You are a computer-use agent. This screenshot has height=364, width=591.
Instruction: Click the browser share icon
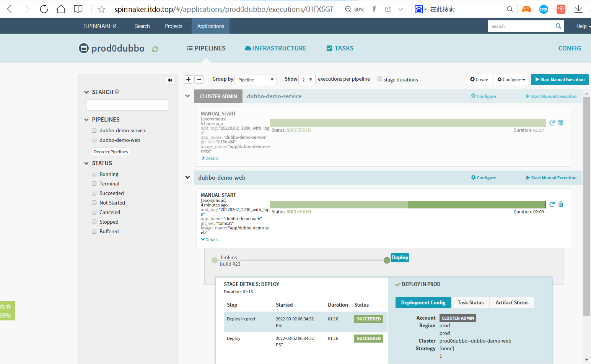click(388, 9)
